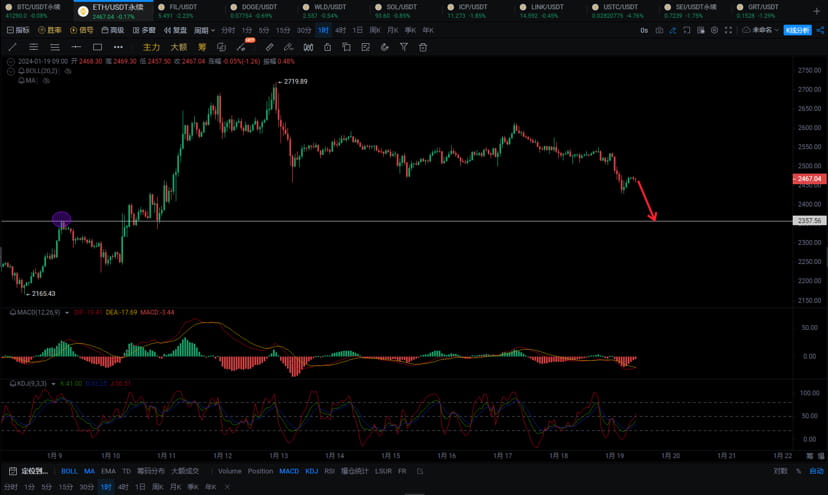Collapse the OHLC info row circle toggle
The width and height of the screenshot is (828, 495).
coord(11,62)
